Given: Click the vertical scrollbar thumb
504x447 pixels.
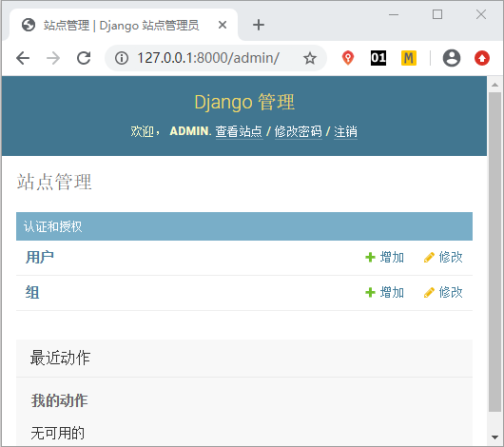Looking at the screenshot, I should pos(495,252).
